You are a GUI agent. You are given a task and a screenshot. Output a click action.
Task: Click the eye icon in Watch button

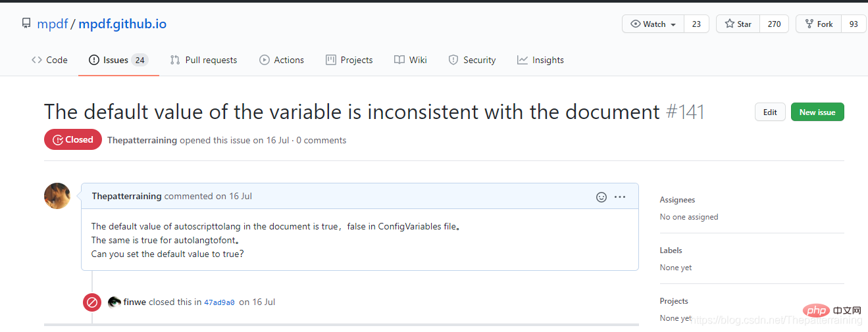point(635,24)
